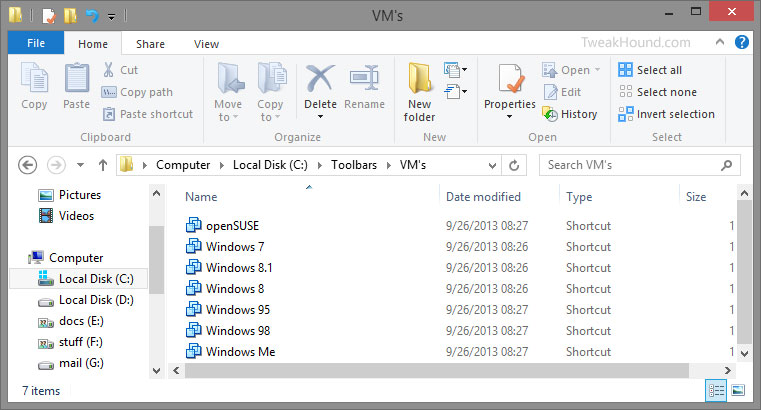
Task: Click Paste shortcut in the ribbon
Action: [148, 114]
